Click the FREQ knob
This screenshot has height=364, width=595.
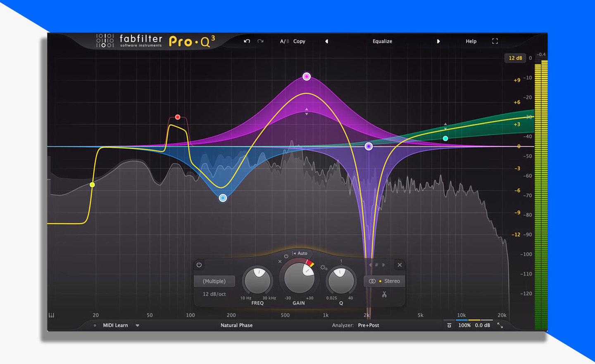(258, 281)
